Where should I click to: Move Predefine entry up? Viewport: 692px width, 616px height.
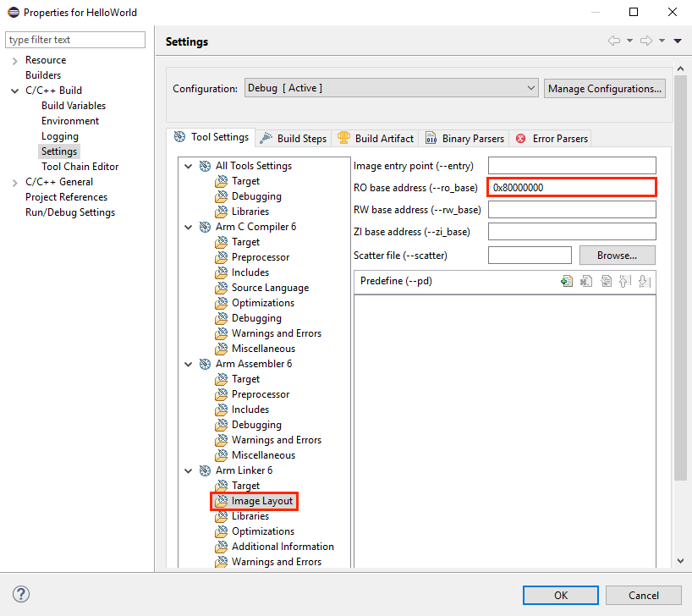pos(624,281)
